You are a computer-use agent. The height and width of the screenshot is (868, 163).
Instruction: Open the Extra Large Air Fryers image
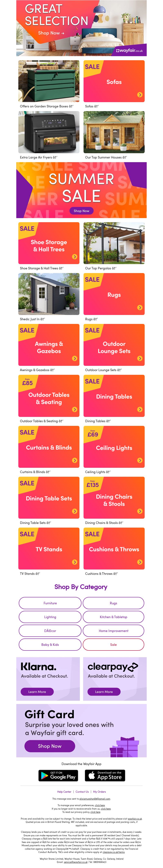coord(49,132)
